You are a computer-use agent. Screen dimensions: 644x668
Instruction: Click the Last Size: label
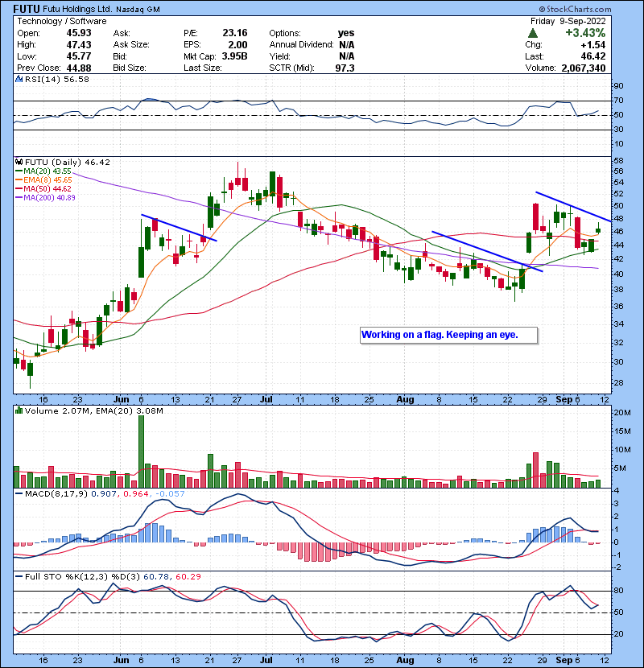202,68
